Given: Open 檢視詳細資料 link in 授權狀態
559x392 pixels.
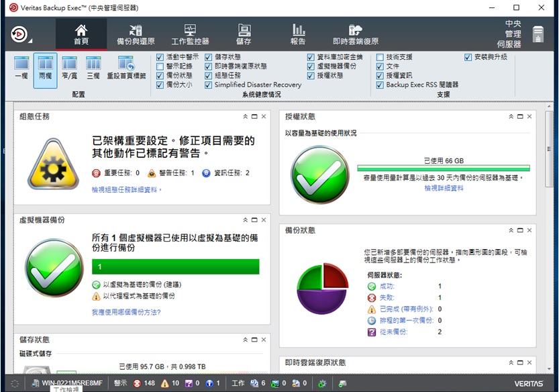Looking at the screenshot, I should pyautogui.click(x=444, y=188).
